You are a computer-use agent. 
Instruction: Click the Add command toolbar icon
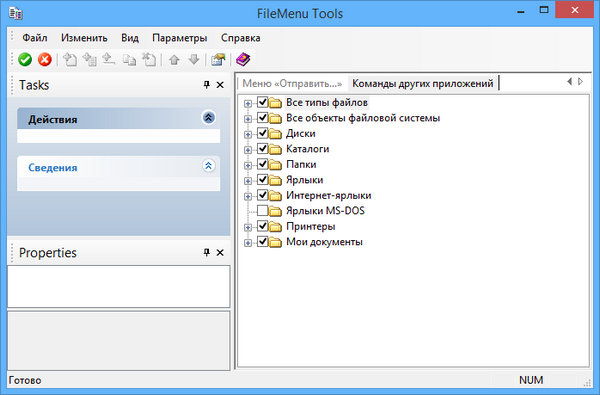(x=70, y=60)
